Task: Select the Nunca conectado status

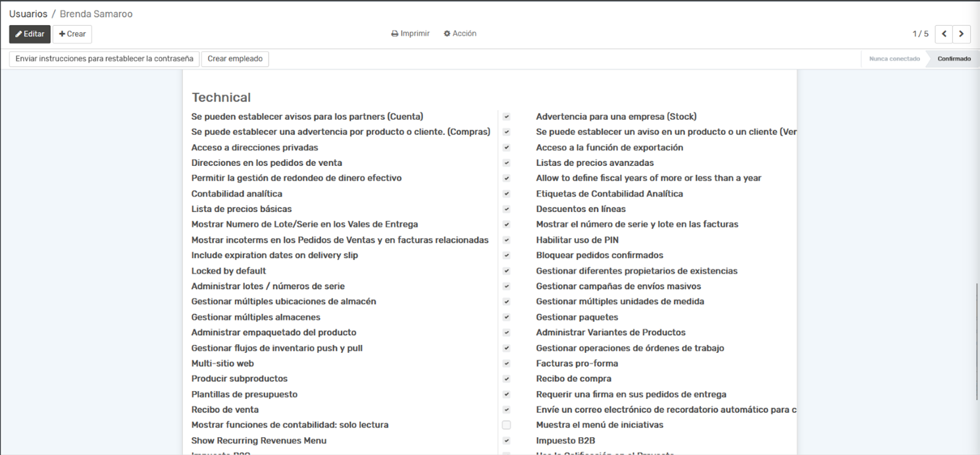Action: tap(894, 59)
